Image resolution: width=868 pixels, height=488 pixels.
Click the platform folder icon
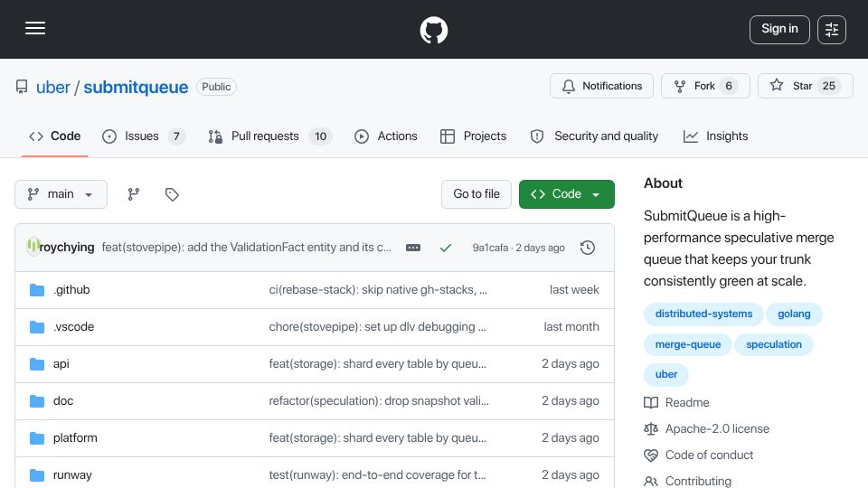click(37, 438)
